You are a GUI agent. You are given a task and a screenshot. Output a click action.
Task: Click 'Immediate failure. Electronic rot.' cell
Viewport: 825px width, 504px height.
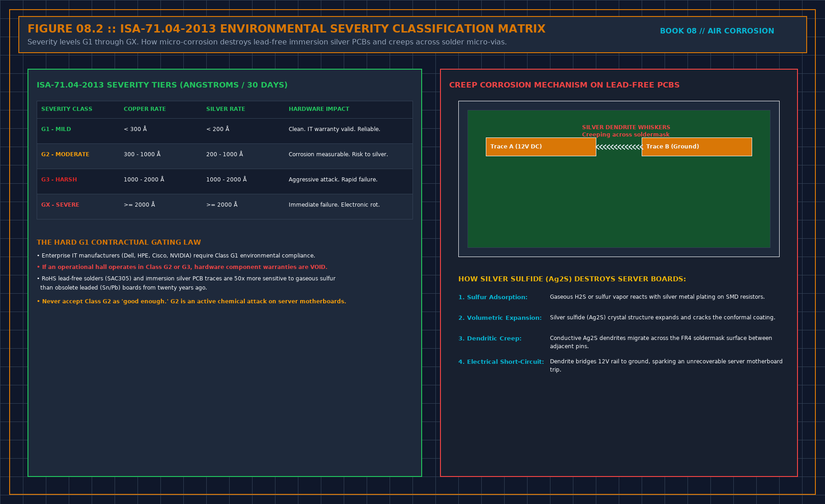point(334,205)
